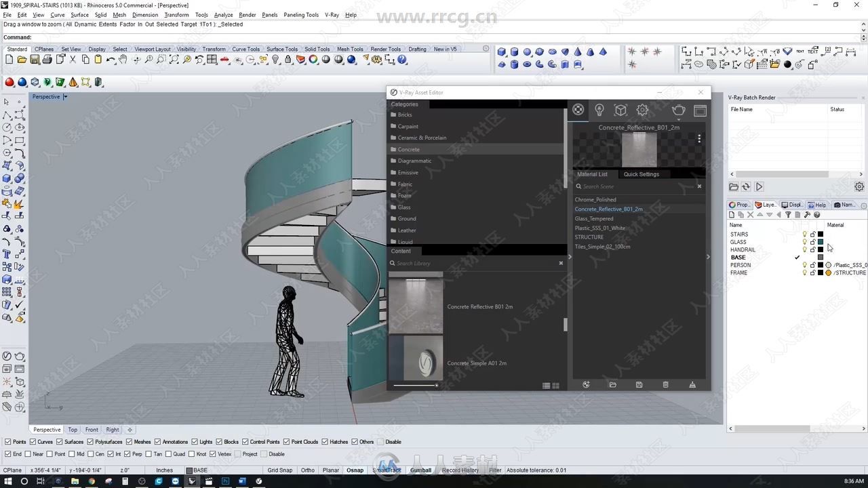This screenshot has width=868, height=488.
Task: Click the red car Set View icon
Action: point(224,60)
